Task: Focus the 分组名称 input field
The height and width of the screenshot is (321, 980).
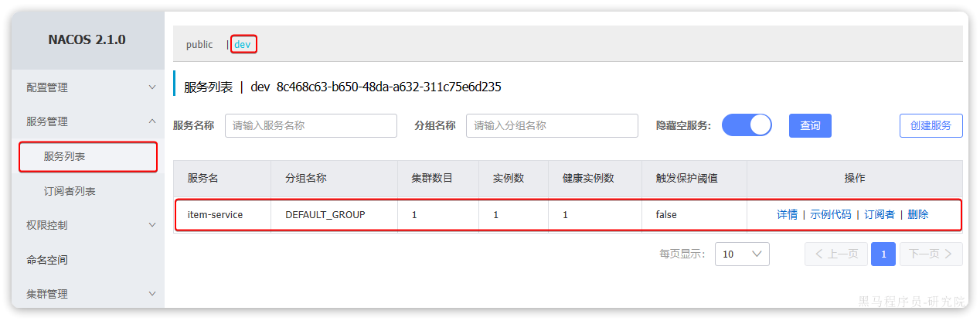Action: pos(552,125)
